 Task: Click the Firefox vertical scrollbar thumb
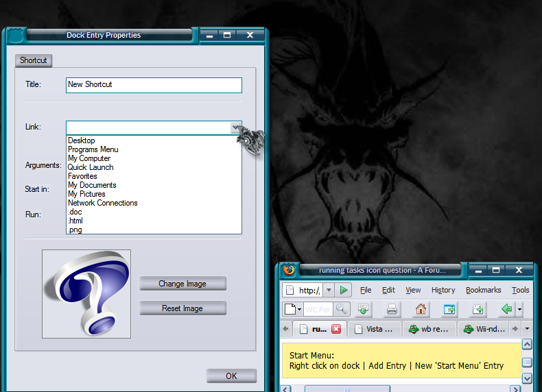[x=527, y=363]
